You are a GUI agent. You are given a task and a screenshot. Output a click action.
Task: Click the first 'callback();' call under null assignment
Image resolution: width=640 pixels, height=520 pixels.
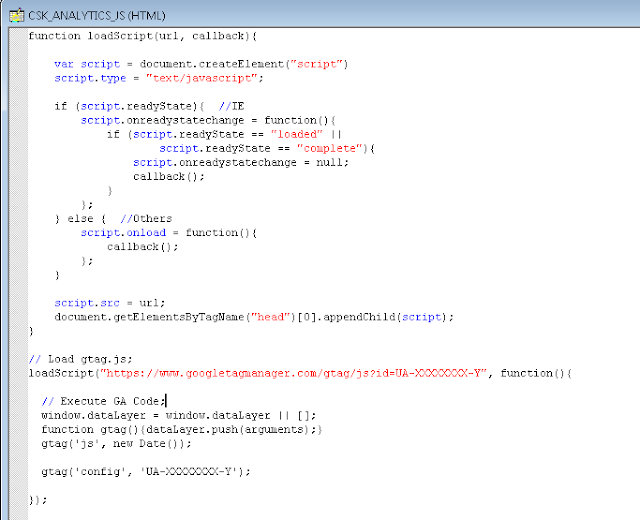pos(169,176)
